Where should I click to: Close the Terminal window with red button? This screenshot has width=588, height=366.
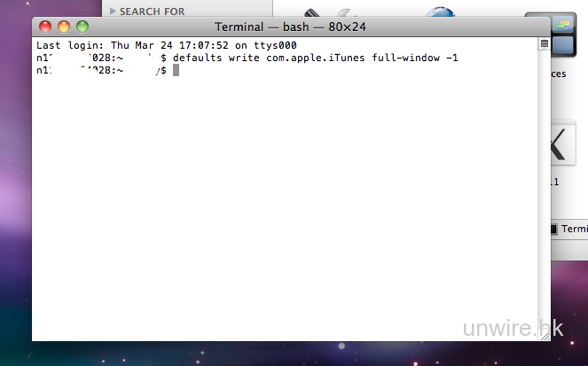click(x=45, y=27)
